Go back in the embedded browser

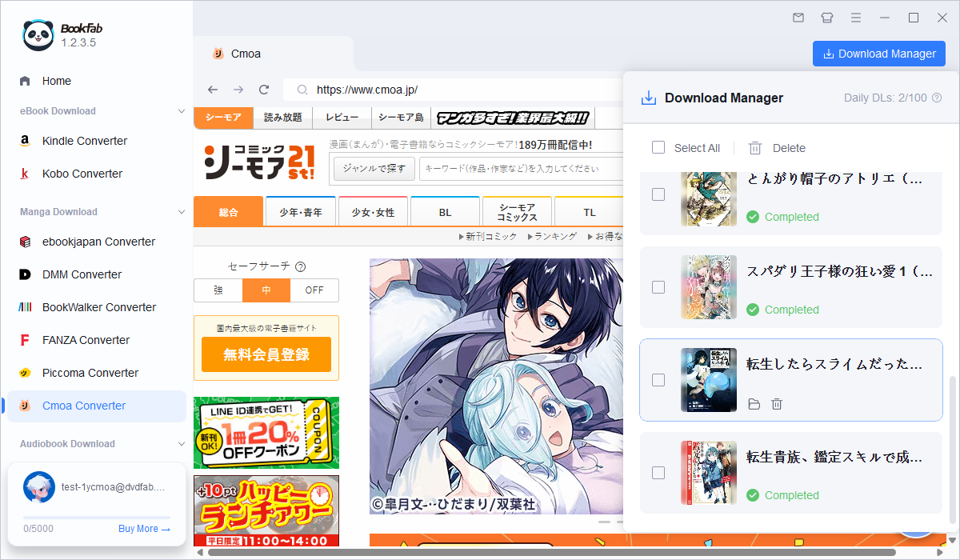pyautogui.click(x=212, y=90)
